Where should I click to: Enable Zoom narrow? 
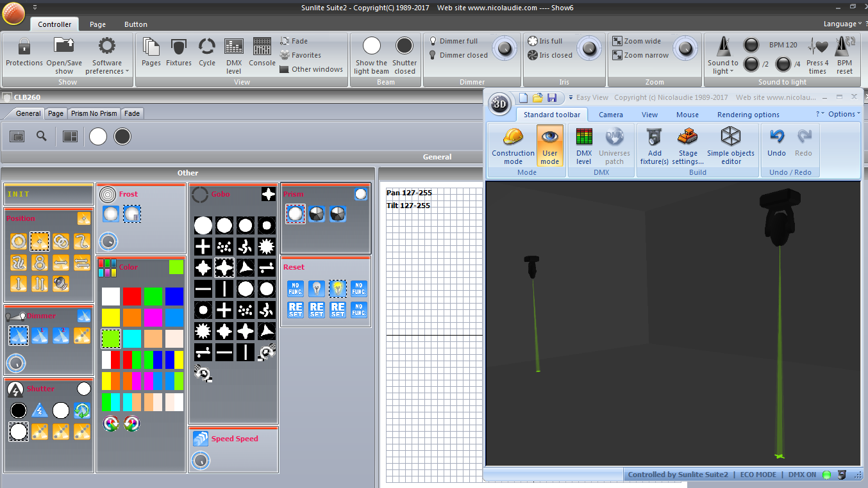click(640, 55)
